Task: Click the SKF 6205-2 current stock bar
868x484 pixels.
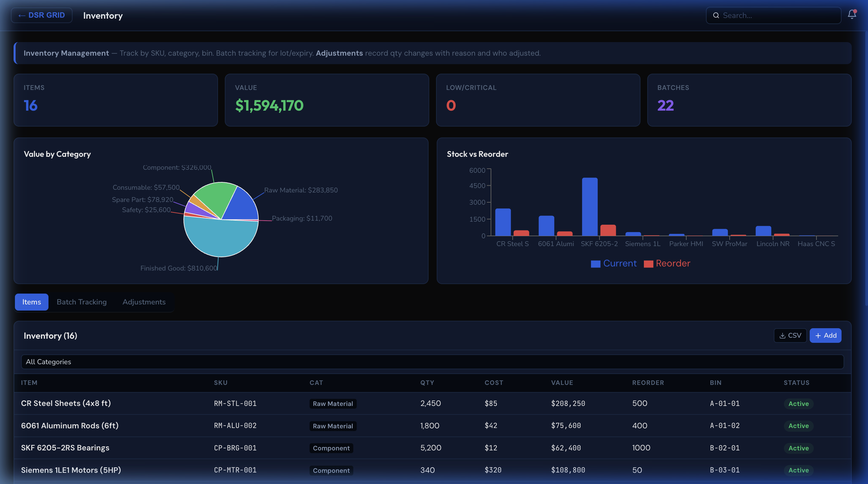Action: tap(590, 207)
